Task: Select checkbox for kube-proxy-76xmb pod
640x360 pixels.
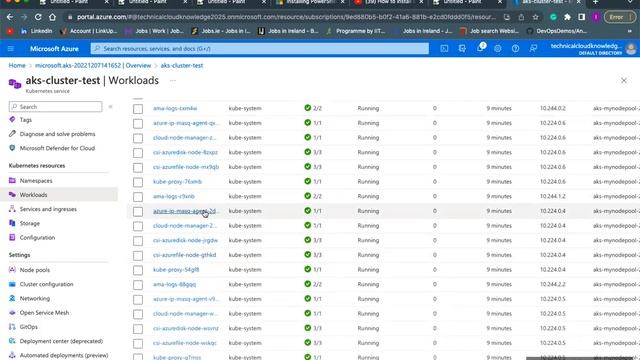Action: (138, 182)
